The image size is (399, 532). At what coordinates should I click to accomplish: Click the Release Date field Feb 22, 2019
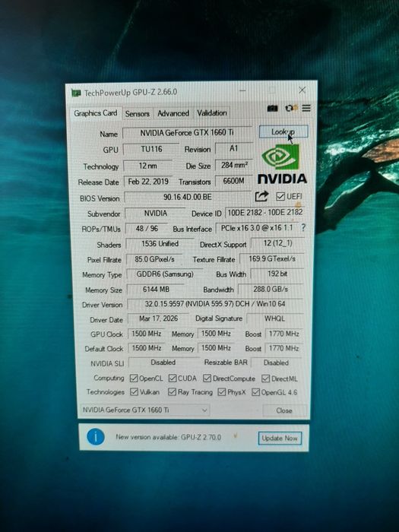pos(148,182)
